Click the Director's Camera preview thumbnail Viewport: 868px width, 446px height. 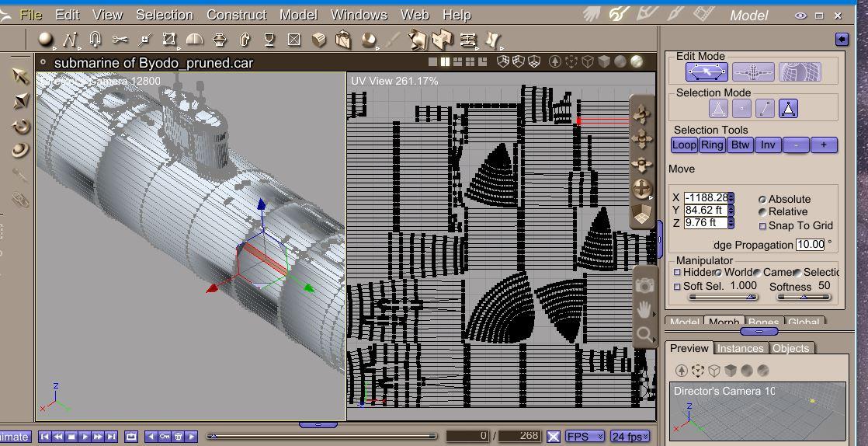pyautogui.click(x=757, y=410)
